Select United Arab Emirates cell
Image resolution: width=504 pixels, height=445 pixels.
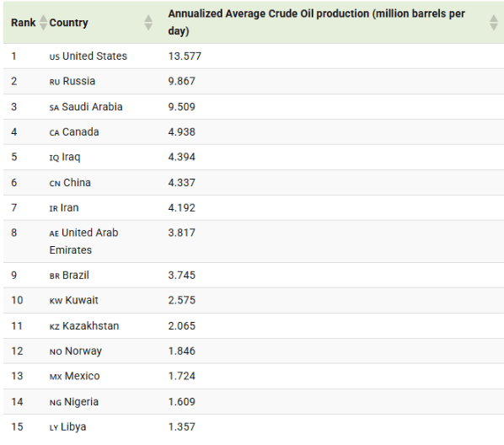[x=83, y=241]
